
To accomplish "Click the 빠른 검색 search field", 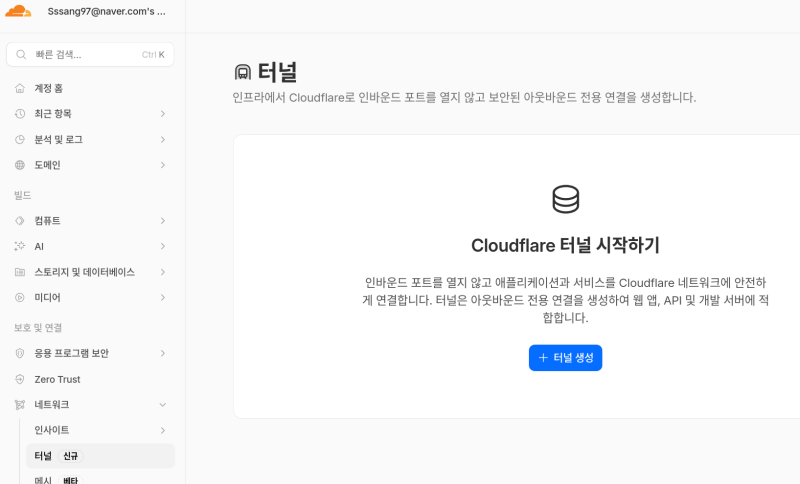I will [x=89, y=54].
